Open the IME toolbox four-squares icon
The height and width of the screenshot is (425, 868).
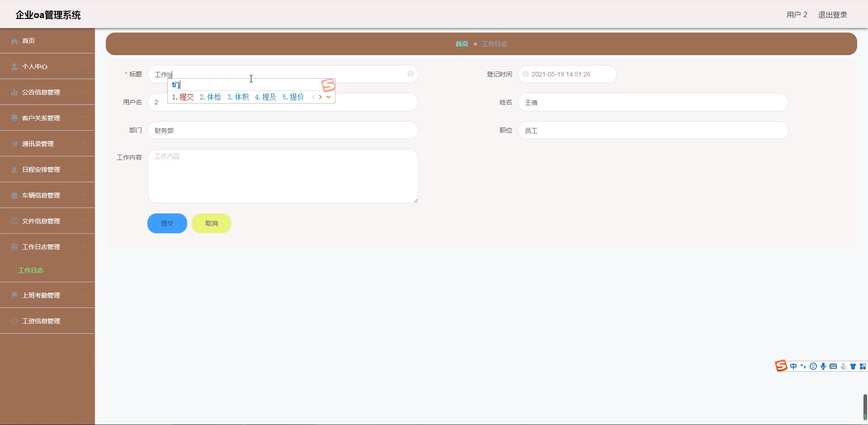pos(863,367)
